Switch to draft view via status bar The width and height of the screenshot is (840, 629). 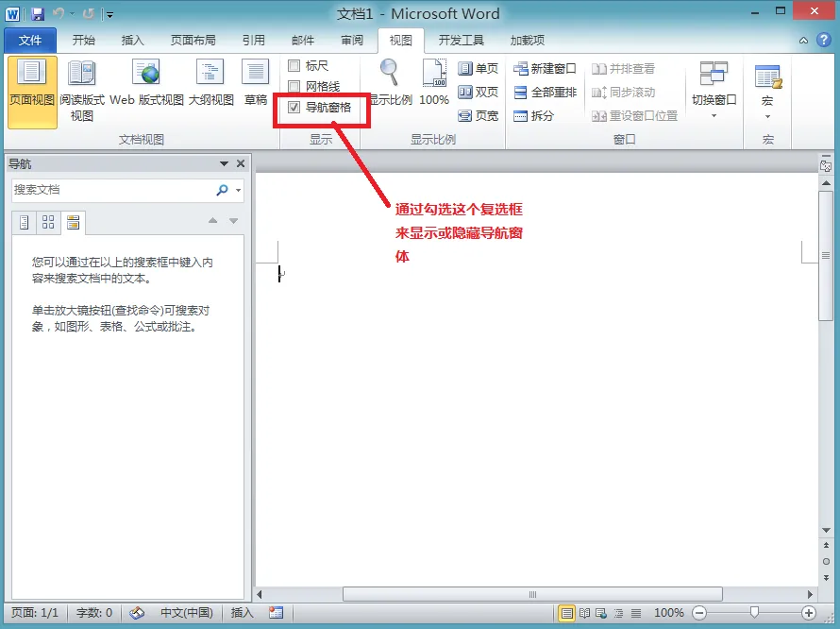(636, 612)
